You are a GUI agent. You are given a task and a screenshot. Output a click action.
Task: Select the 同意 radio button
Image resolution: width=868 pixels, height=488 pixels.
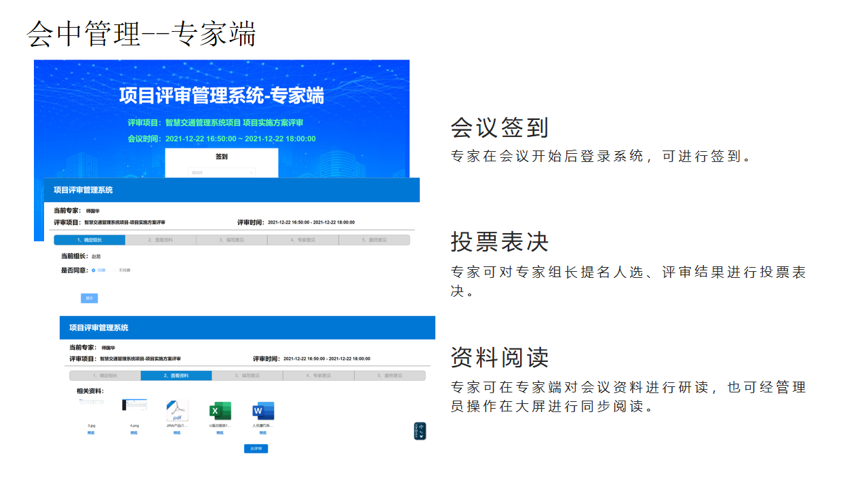point(94,270)
